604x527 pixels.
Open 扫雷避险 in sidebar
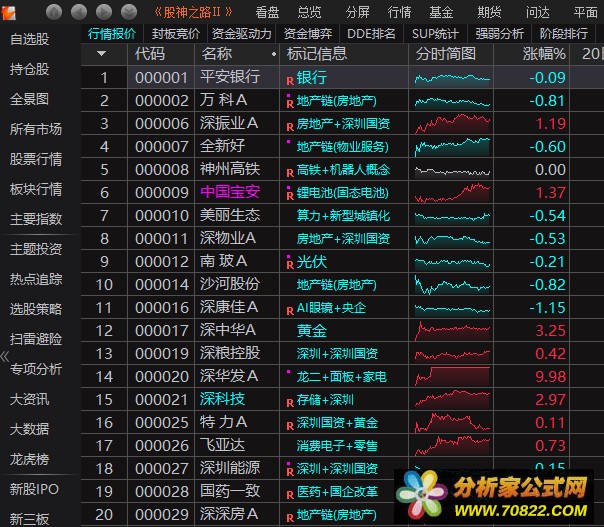pos(36,339)
